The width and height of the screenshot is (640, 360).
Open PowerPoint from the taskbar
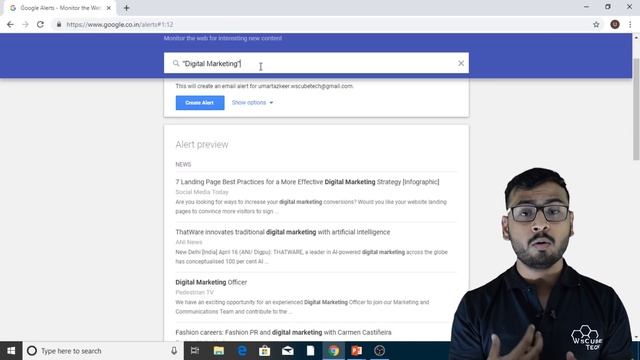[x=356, y=351]
